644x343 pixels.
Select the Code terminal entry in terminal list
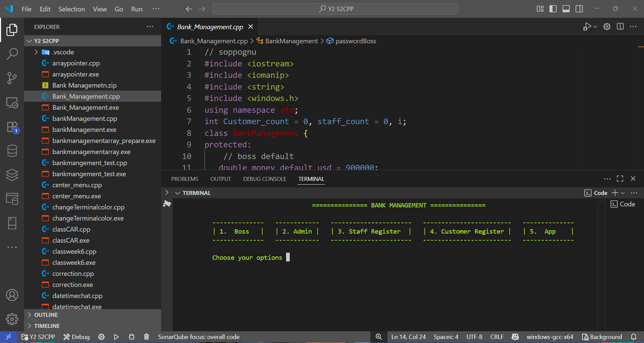623,204
